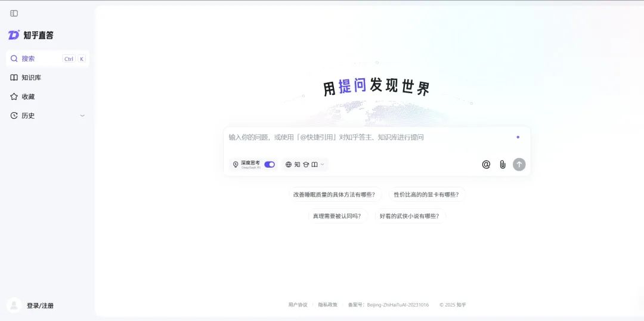This screenshot has height=321, width=644.
Task: Select 历史 in the sidebar
Action: click(x=28, y=116)
